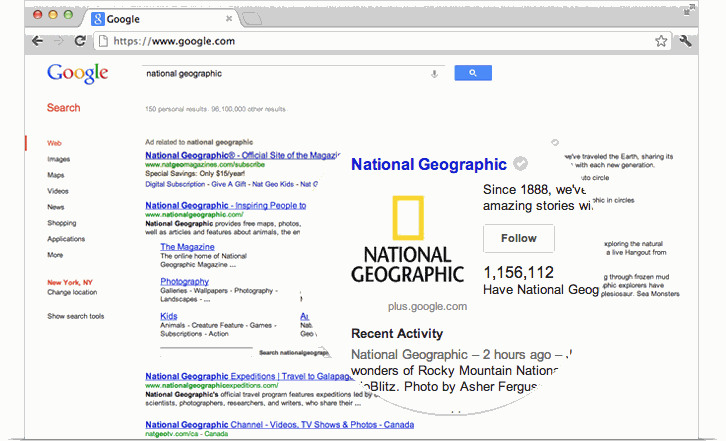This screenshot has width=726, height=441.
Task: Click the 1,156,112 followers count
Action: pyautogui.click(x=518, y=272)
